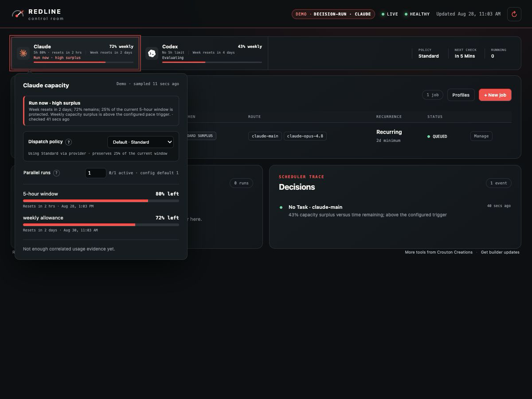Click the Decisions heading
Image resolution: width=532 pixels, height=399 pixels.
click(297, 187)
